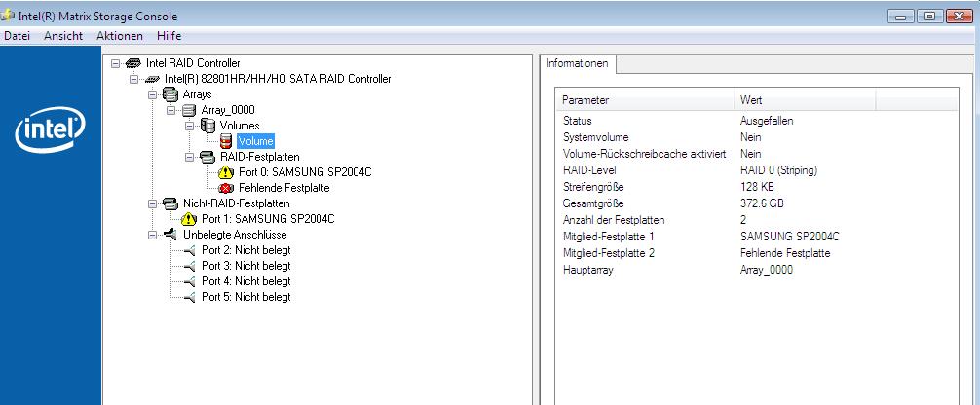Click the Port 3 connector icon
The width and height of the screenshot is (980, 405).
click(189, 266)
